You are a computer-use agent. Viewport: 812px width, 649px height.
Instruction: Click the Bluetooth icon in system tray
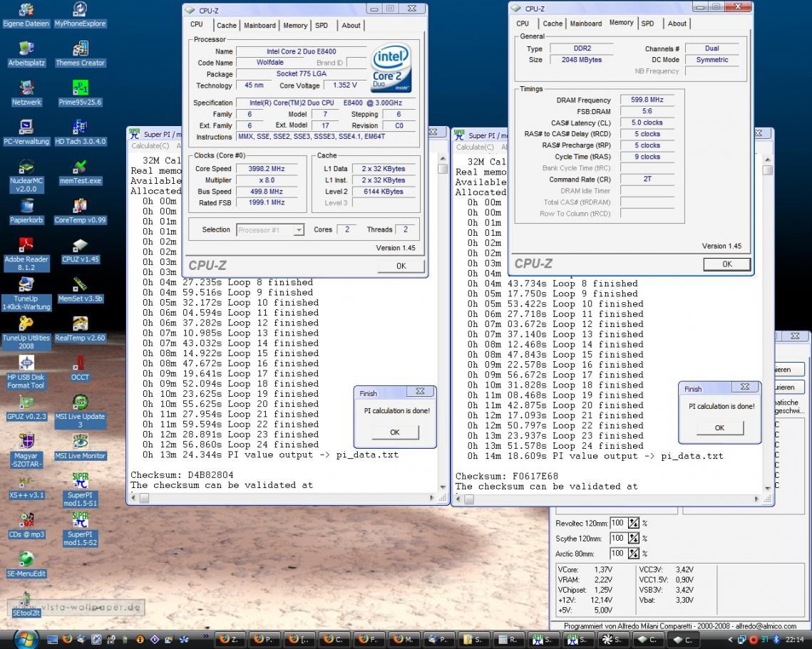click(777, 640)
